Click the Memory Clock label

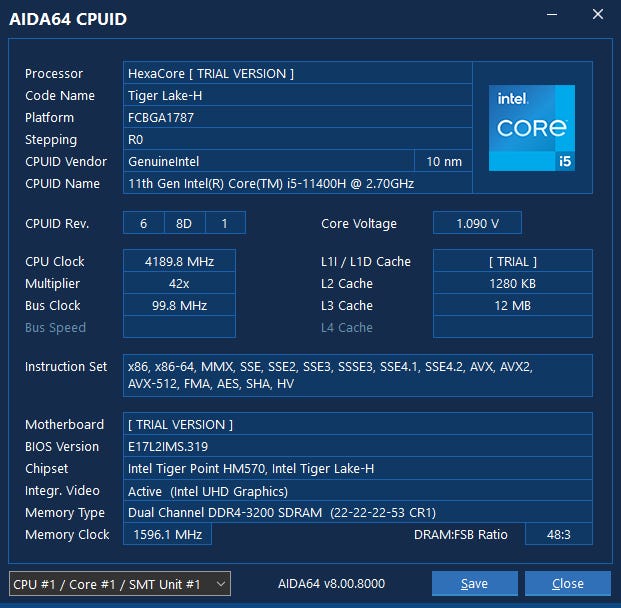67,535
